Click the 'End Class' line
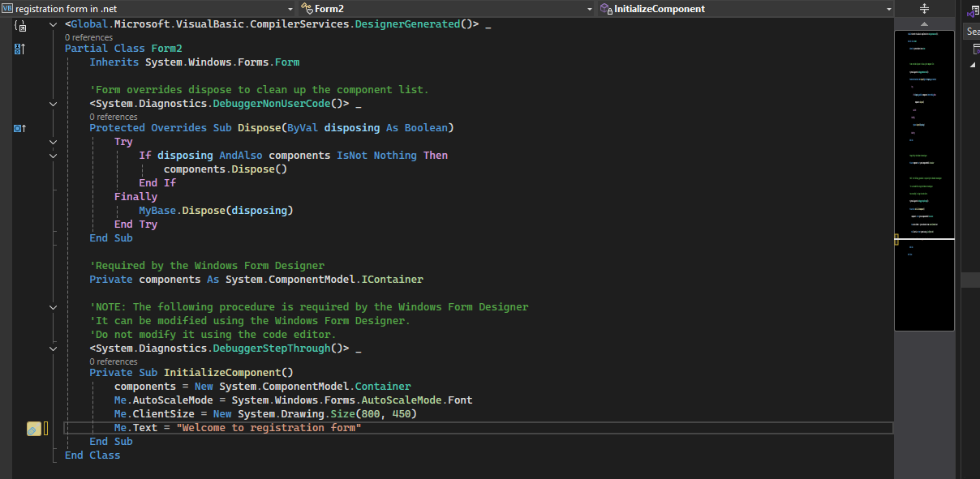 (x=92, y=455)
